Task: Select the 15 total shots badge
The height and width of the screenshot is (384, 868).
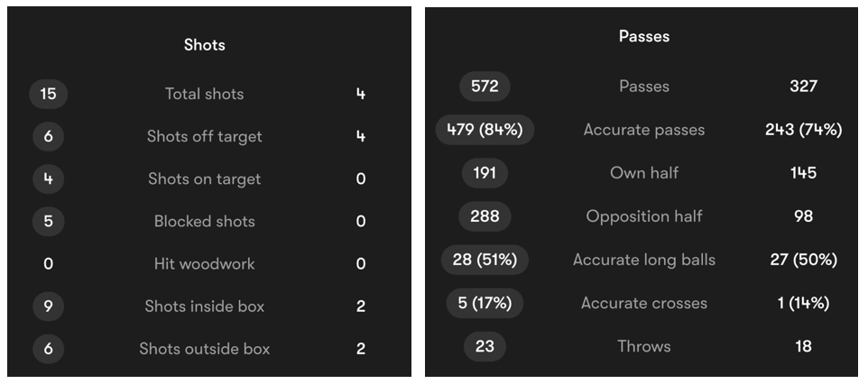Action: 48,94
